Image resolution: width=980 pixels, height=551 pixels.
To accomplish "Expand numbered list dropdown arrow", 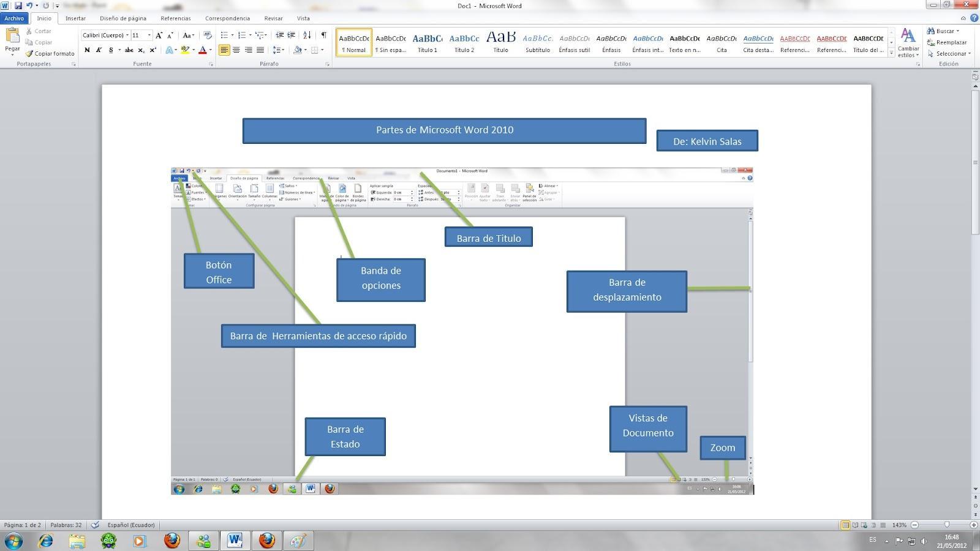I will pyautogui.click(x=250, y=35).
